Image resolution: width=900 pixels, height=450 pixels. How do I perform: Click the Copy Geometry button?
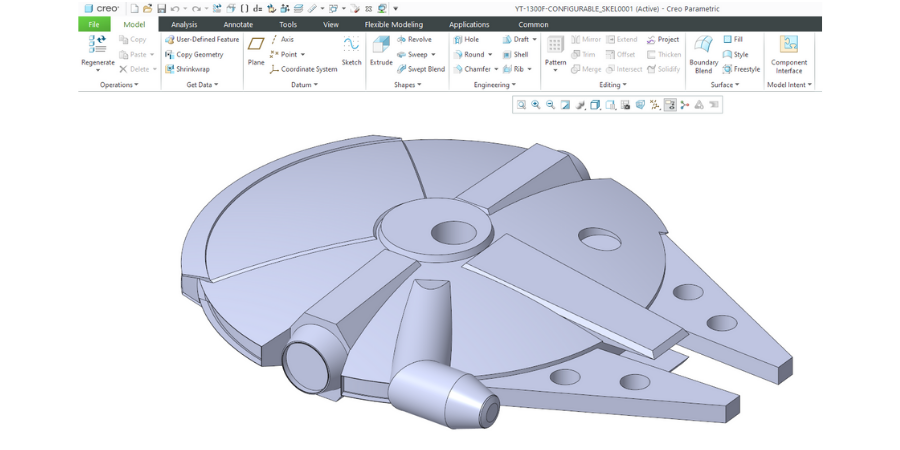pos(194,54)
